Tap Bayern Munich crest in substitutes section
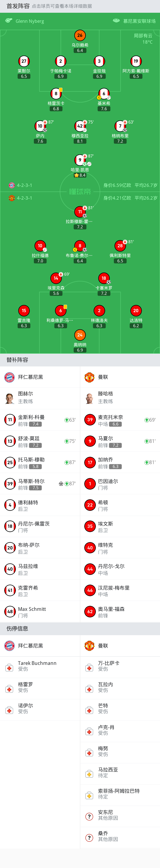 point(9,377)
